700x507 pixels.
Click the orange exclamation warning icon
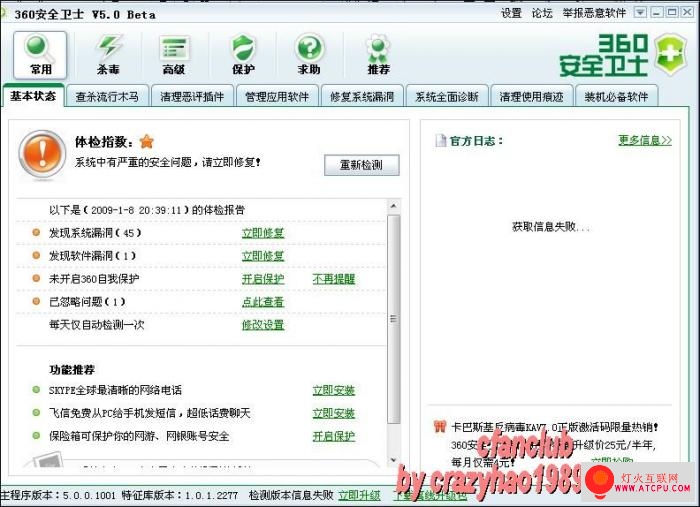point(42,154)
